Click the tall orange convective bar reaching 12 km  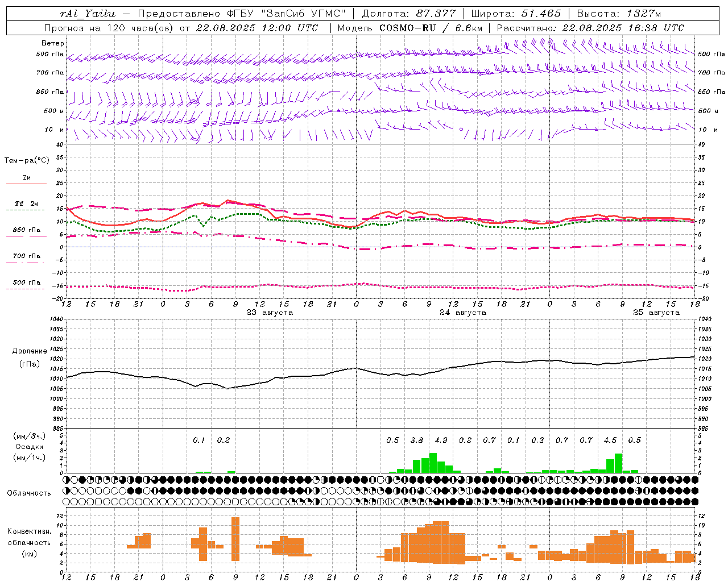[x=235, y=539]
